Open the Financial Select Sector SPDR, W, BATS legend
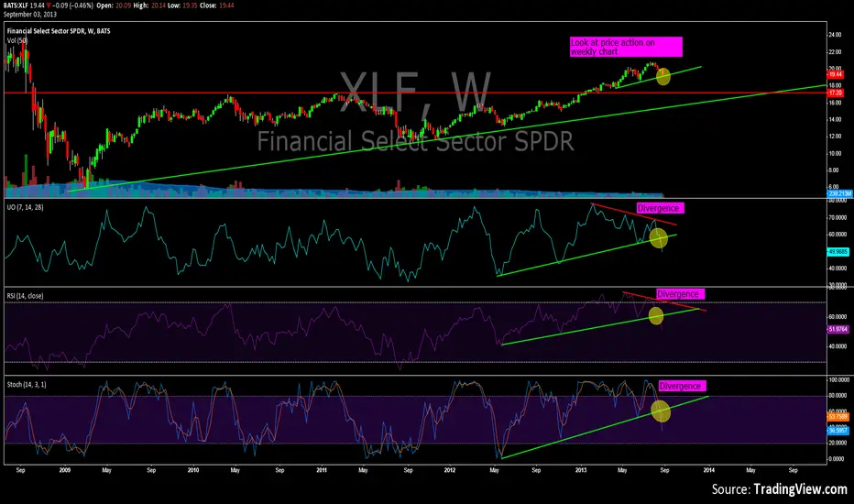The image size is (854, 504). coord(59,31)
